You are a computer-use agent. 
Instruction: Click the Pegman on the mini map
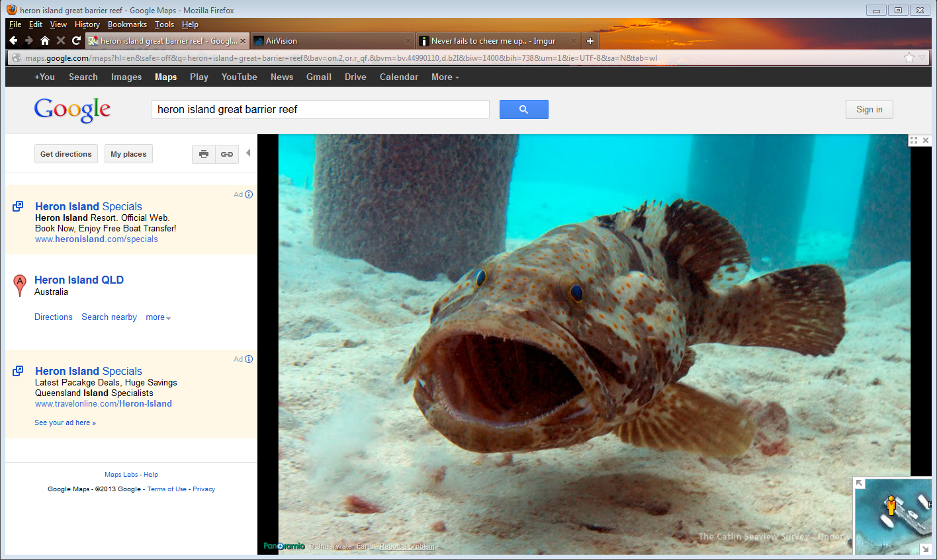[x=891, y=506]
